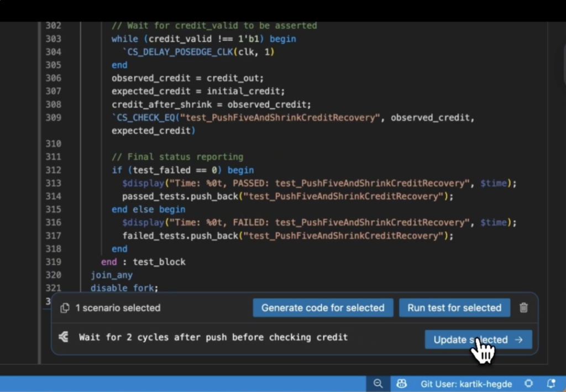Click the "Update selected" button label
This screenshot has width=566, height=392.
(470, 340)
